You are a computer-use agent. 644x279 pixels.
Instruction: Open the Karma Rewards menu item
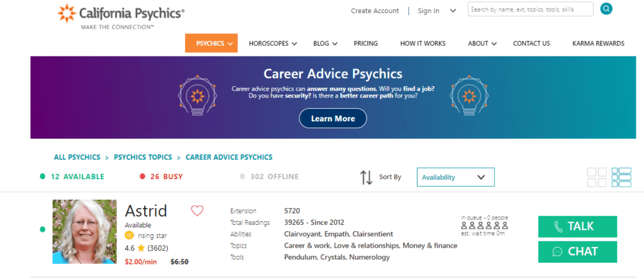[599, 43]
